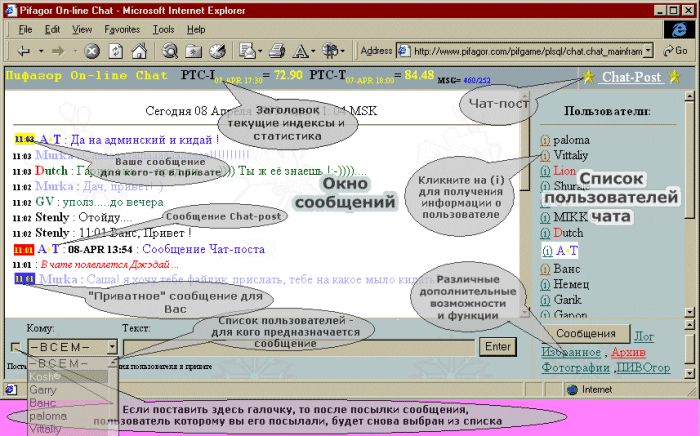Expand the Address bar dropdown arrow
Image resolution: width=700 pixels, height=436 pixels.
(649, 51)
